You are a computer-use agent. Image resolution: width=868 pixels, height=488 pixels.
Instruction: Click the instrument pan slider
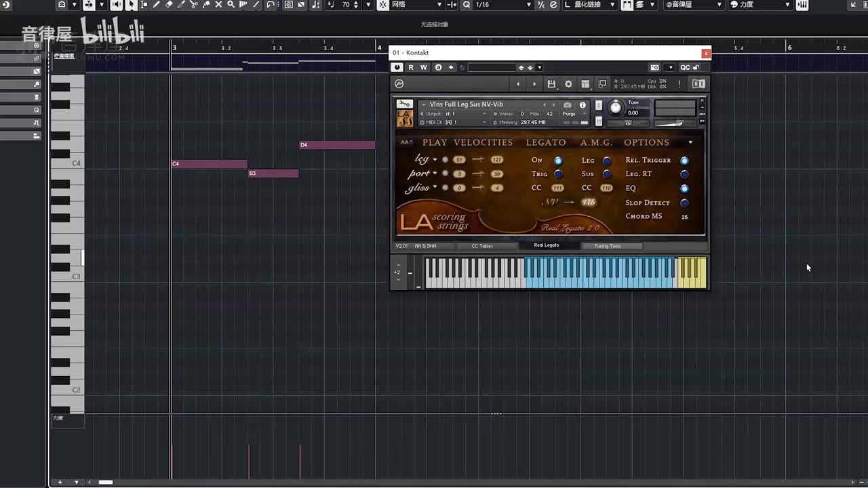coord(628,123)
